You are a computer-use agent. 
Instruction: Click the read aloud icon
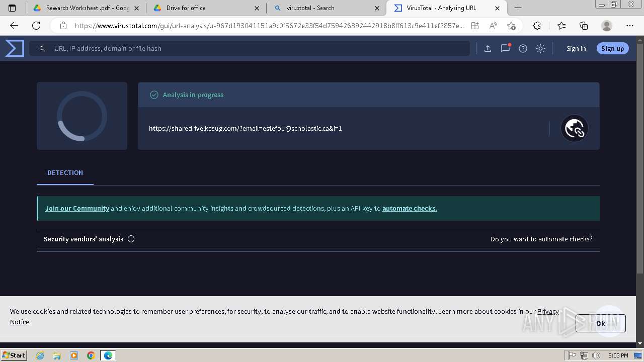[x=493, y=26]
